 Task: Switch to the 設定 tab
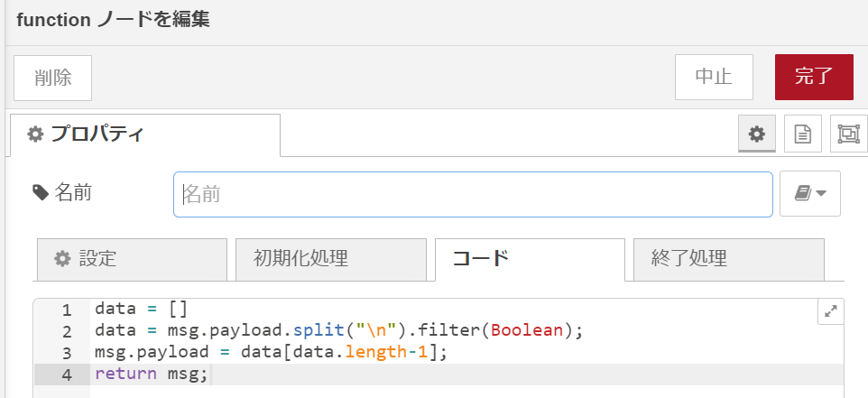point(132,259)
